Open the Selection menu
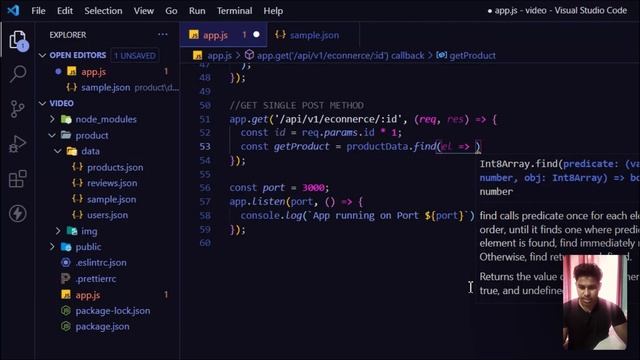Image resolution: width=640 pixels, height=360 pixels. coord(103,11)
